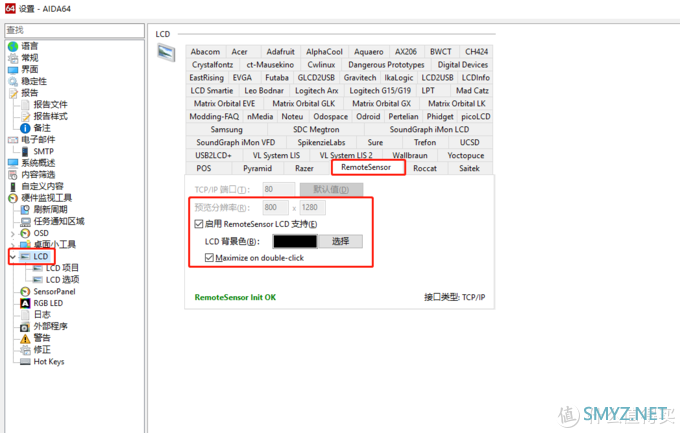Switch to the Roccat tab
This screenshot has height=433, width=680.
[x=425, y=168]
